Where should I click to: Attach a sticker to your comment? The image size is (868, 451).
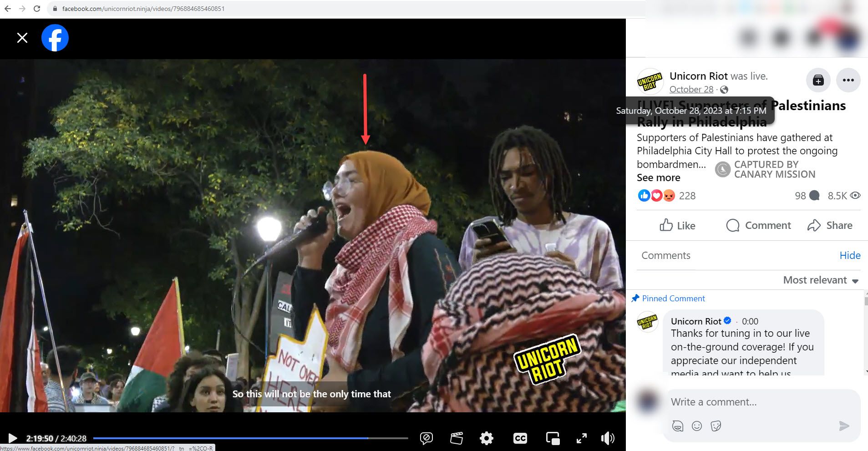(x=715, y=426)
